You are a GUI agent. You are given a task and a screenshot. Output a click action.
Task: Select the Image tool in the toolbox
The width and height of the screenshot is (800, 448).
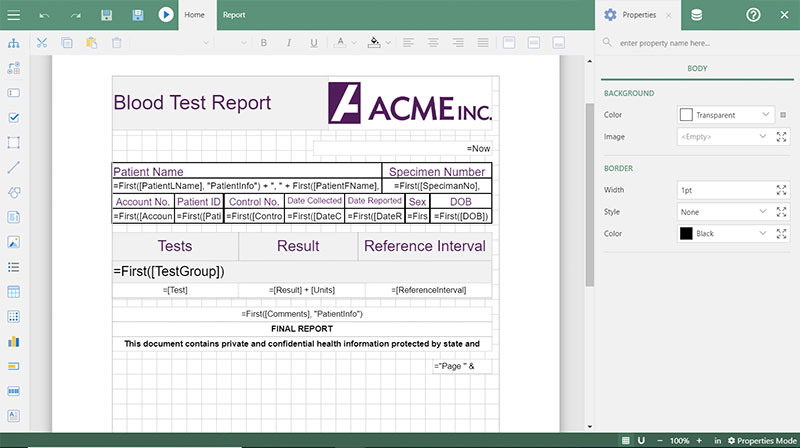tap(14, 242)
